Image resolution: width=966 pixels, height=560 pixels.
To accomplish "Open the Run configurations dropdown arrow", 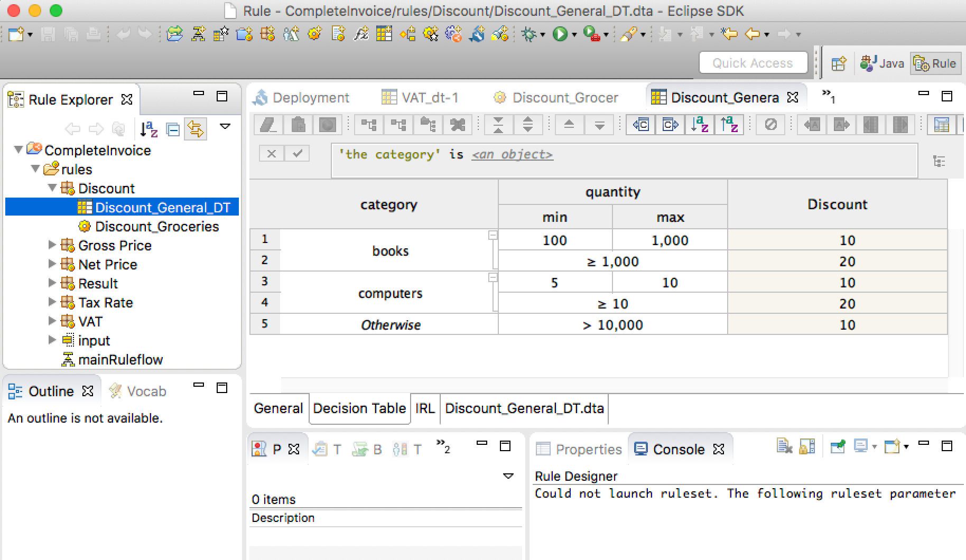I will (574, 35).
